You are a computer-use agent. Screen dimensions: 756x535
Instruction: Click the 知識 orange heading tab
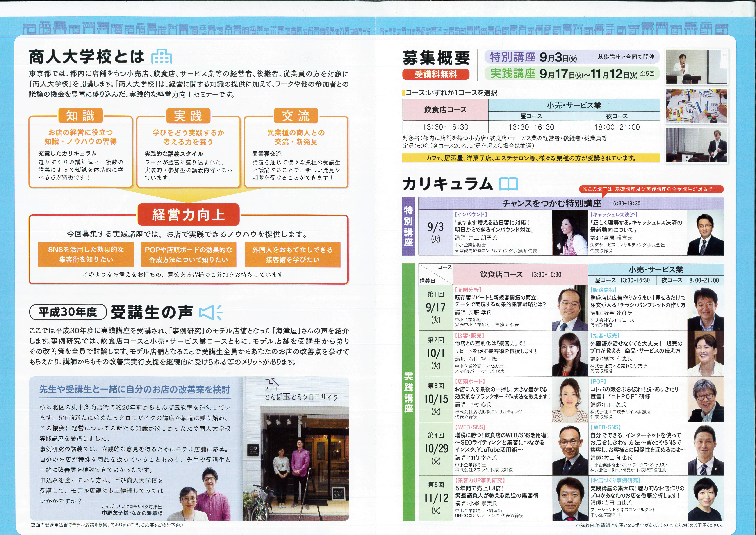[80, 116]
